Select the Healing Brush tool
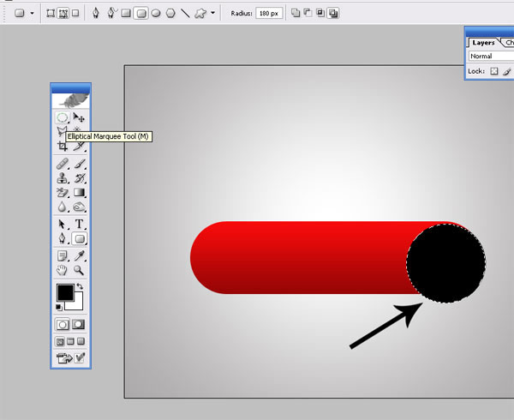Viewport: 514px width, 420px height. tap(63, 163)
